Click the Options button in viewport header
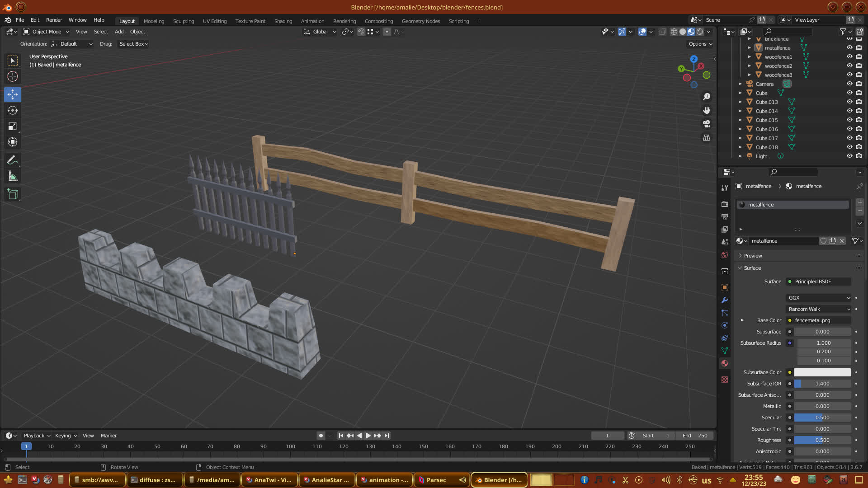Viewport: 868px width, 488px height. click(x=700, y=44)
